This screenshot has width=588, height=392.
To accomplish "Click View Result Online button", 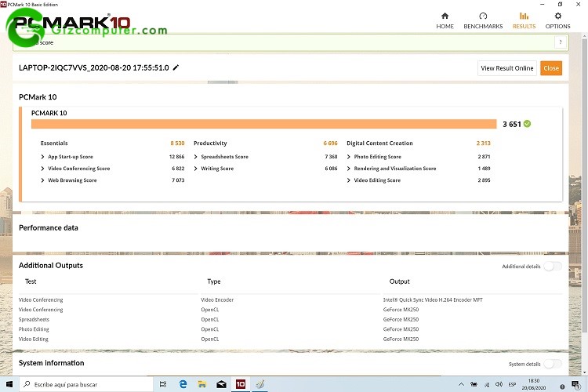I will tap(507, 68).
